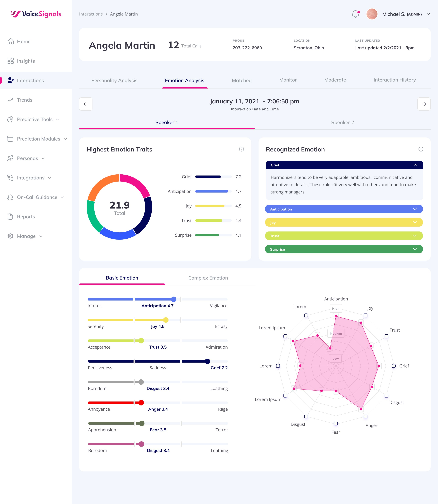
Task: Click info icon on Highest Emotion Traits
Action: [x=241, y=149]
